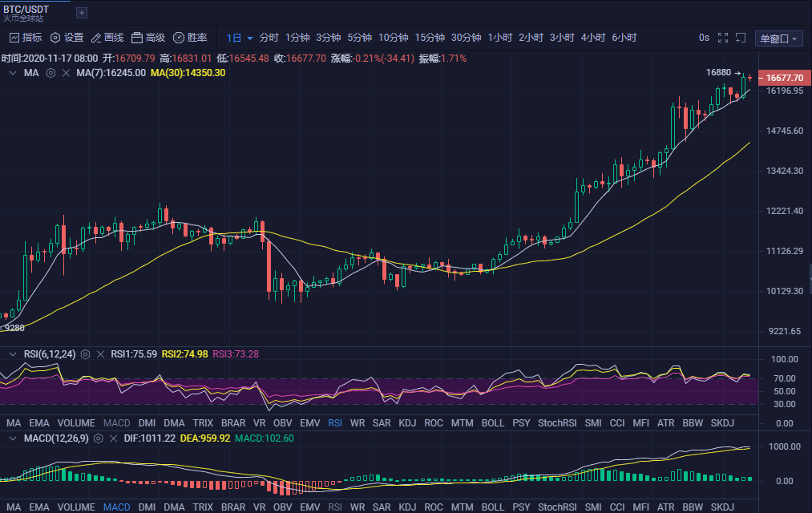Switch MACD panel to PSY indicator
Screen dimensions: 812x513
pyautogui.click(x=521, y=507)
